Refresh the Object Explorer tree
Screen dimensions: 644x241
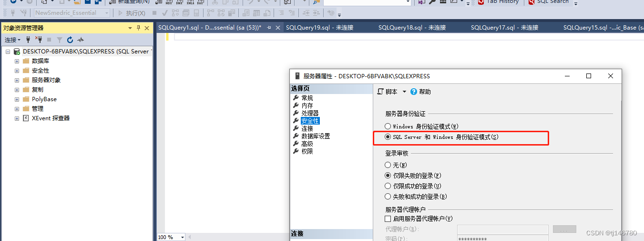tap(70, 40)
